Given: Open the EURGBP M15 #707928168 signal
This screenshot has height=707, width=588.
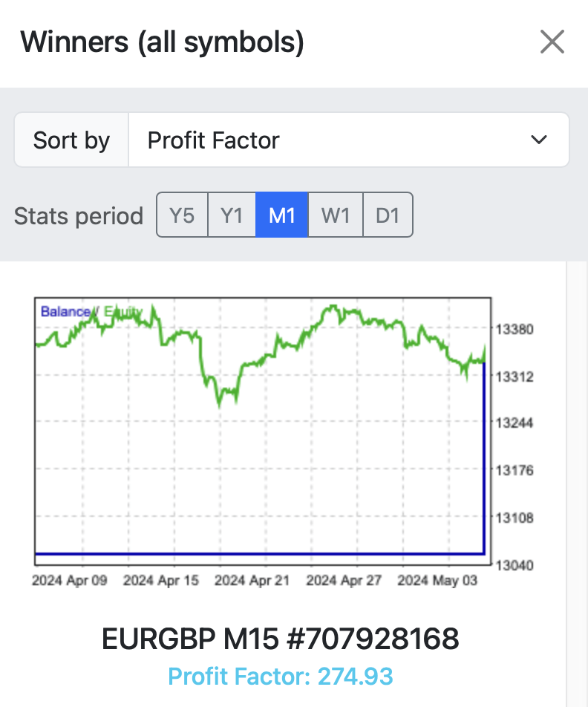Looking at the screenshot, I should click(280, 639).
